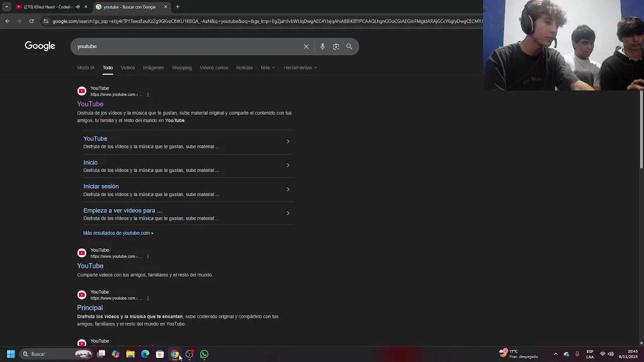Viewport: 644px width, 362px height.
Task: Close the youtube - Buscar con Google tab
Action: (166, 7)
